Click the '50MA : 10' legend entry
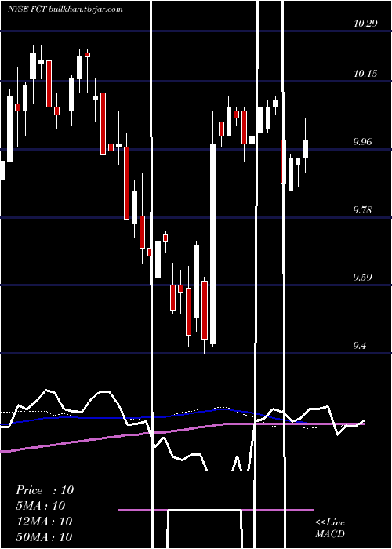This screenshot has height=549, width=392. 44,536
